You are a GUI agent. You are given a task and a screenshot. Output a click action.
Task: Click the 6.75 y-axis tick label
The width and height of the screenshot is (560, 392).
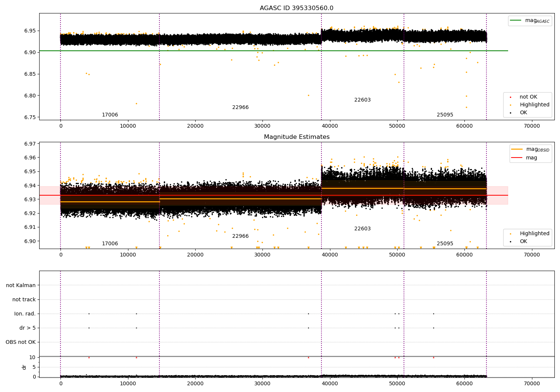point(30,118)
